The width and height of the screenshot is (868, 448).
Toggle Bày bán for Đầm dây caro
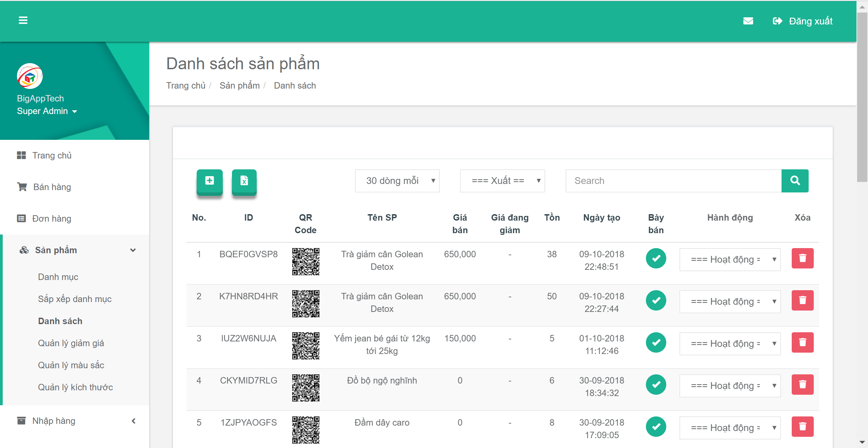pos(656,427)
